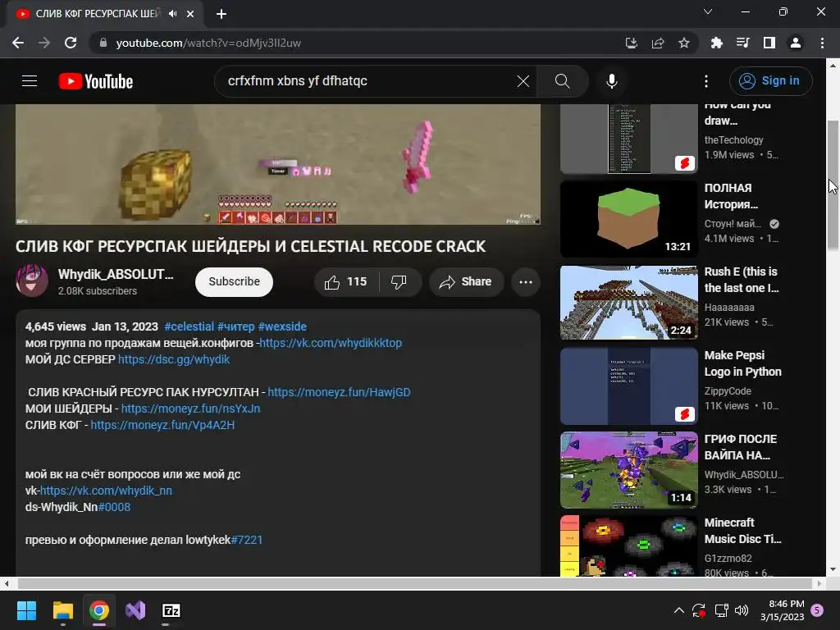840x630 pixels.
Task: Click the install app icon in address bar
Action: click(632, 43)
